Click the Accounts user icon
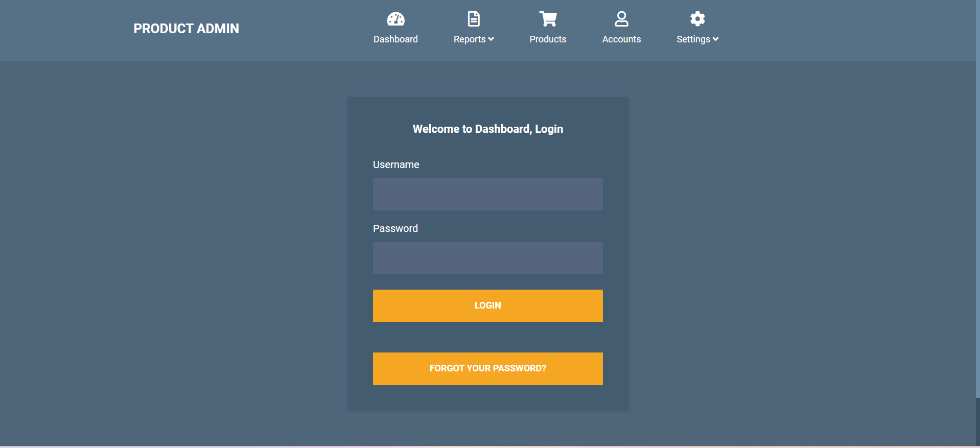Viewport: 980px width, 448px height. pyautogui.click(x=621, y=19)
